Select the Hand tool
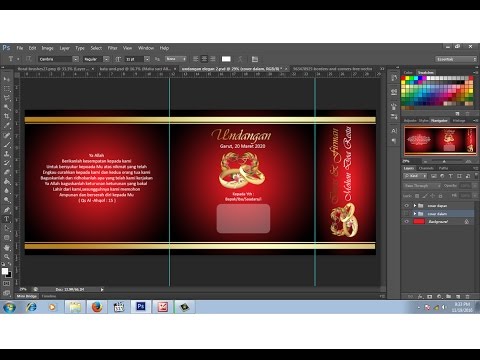480x360 pixels. pos(7,247)
